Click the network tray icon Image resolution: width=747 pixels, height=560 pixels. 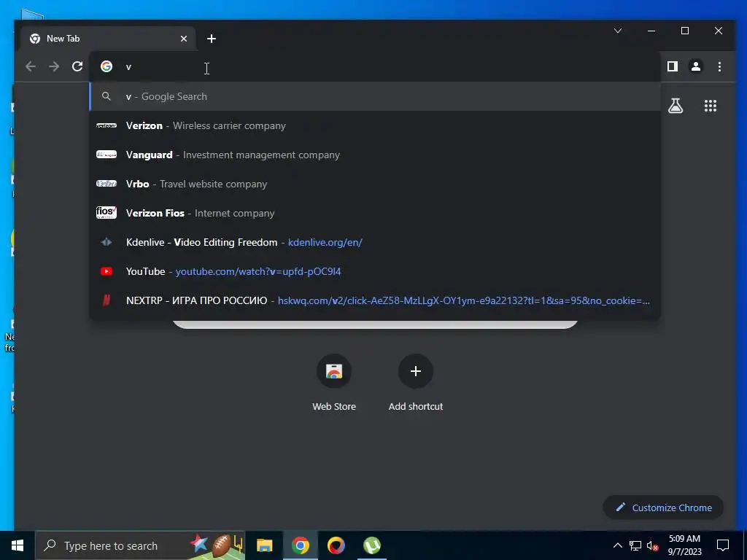coord(635,545)
